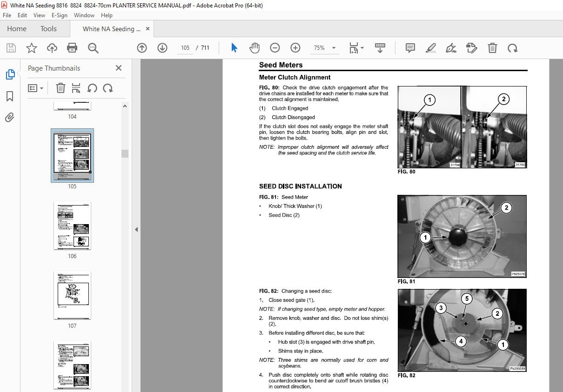Activate the Hand pan tool
The width and height of the screenshot is (563, 392).
pos(255,48)
